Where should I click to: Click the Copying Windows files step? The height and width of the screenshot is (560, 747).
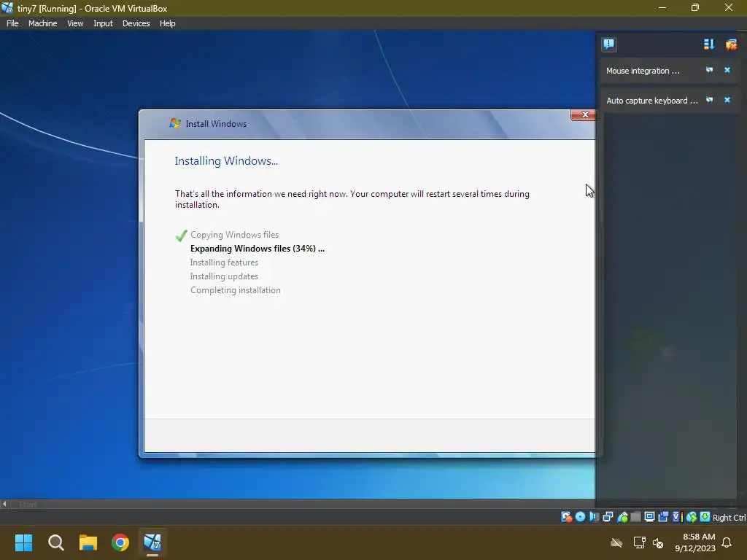tap(234, 235)
